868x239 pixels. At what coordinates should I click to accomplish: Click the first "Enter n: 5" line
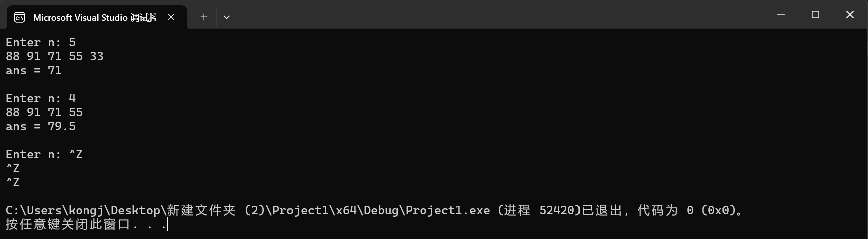pyautogui.click(x=41, y=42)
